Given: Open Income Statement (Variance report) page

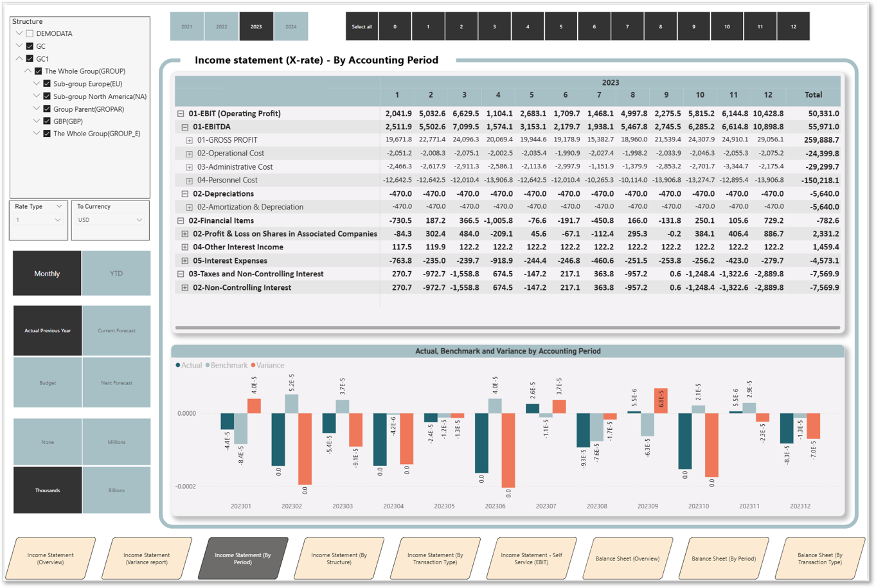Looking at the screenshot, I should point(147,558).
